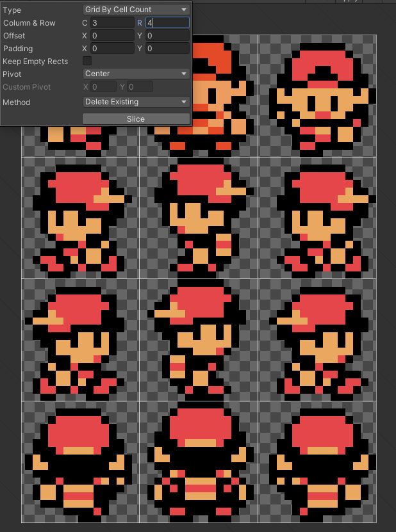Open the Type dropdown showing Grid By Cell Count
396x532 pixels.
click(136, 10)
